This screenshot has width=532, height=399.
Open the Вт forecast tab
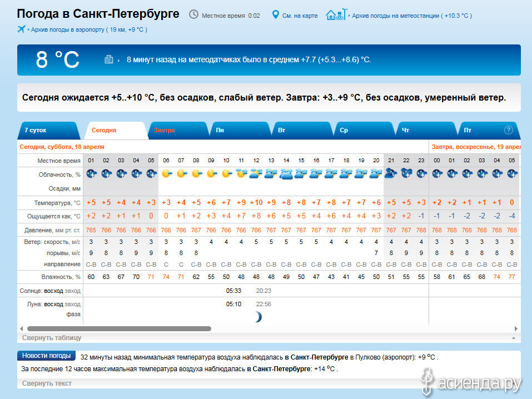pyautogui.click(x=282, y=130)
